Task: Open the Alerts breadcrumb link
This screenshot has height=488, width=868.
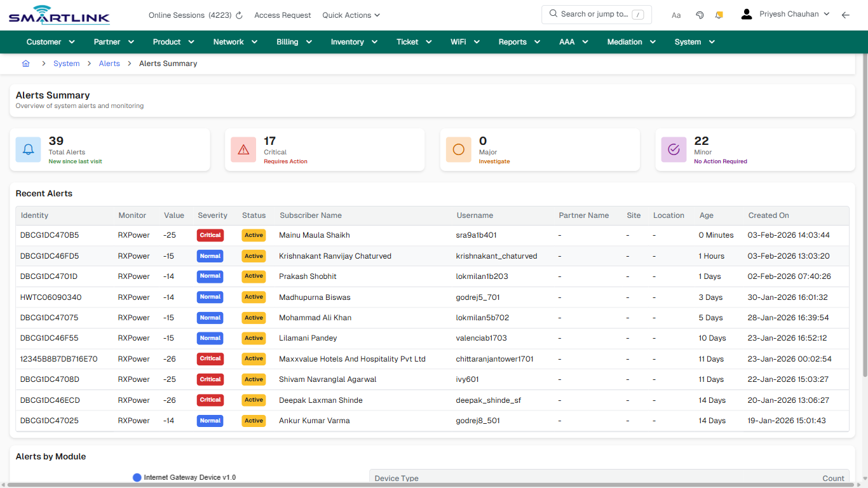Action: [x=109, y=64]
